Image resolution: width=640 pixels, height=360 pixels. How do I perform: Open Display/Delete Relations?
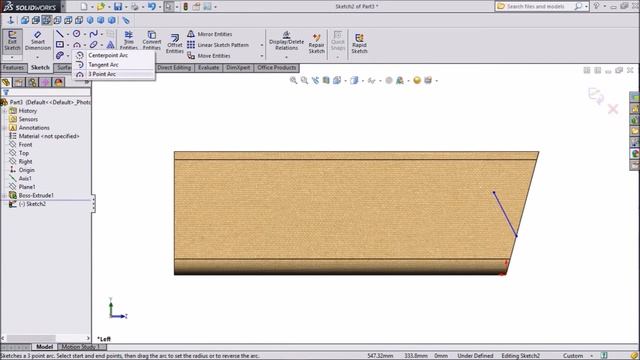tap(287, 41)
